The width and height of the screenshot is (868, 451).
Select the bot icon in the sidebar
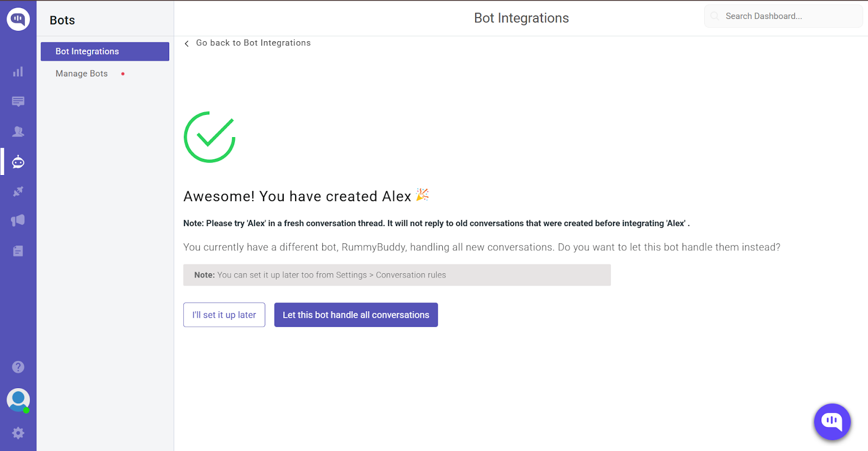click(18, 162)
